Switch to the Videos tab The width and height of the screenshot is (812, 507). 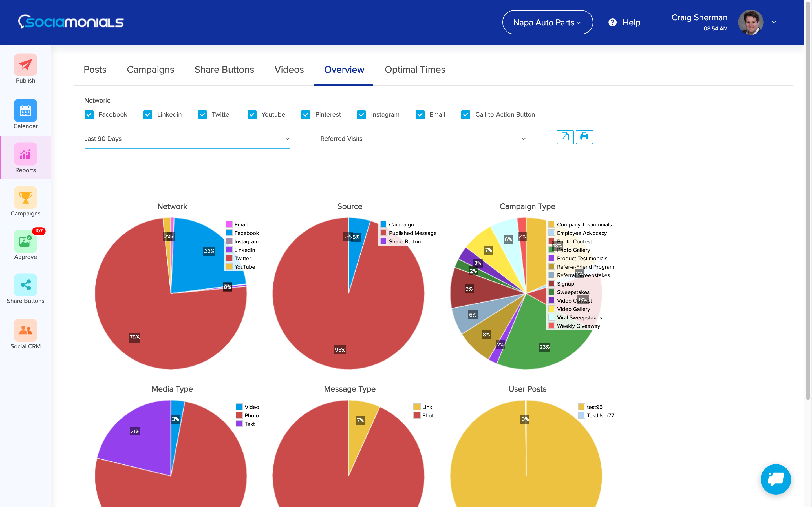[x=289, y=69]
